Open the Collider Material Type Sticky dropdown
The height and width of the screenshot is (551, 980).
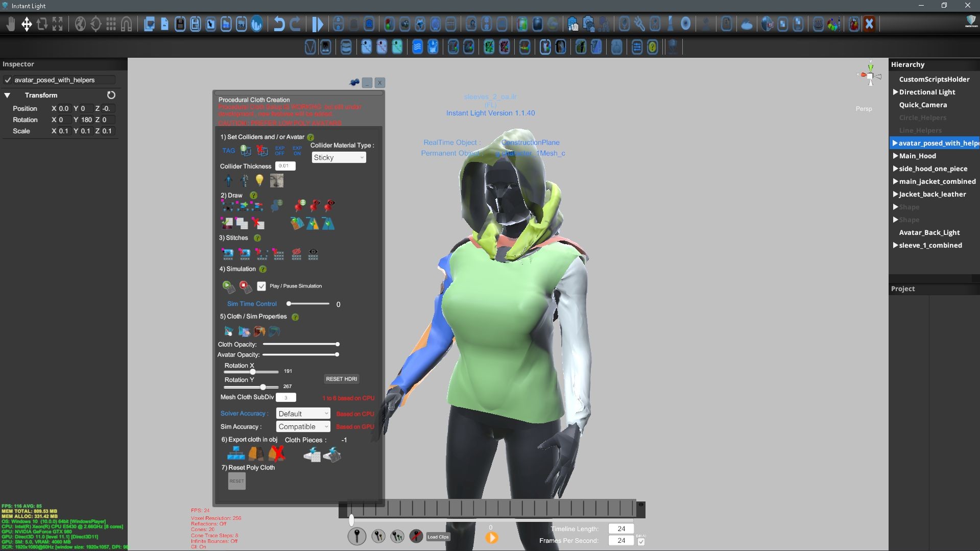338,157
